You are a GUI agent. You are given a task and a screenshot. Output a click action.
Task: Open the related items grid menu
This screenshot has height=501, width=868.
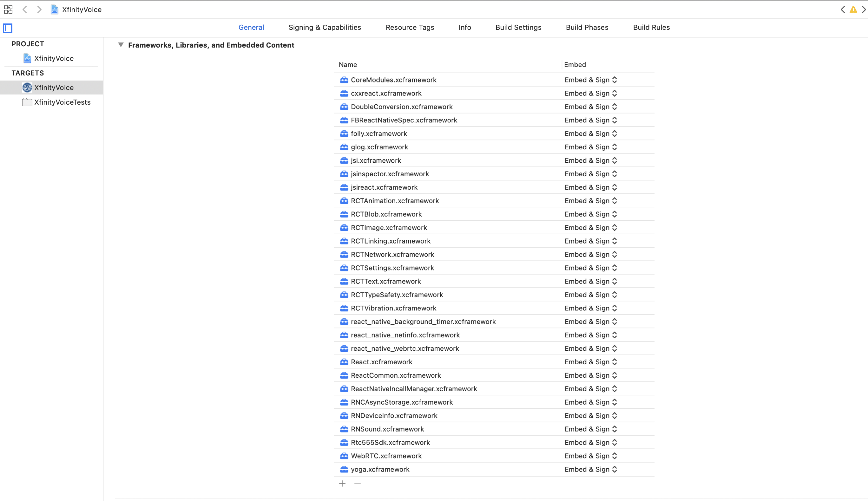coord(8,9)
